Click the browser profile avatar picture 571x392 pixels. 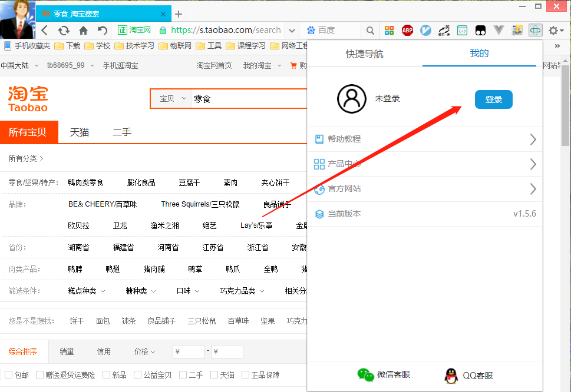[x=18, y=19]
